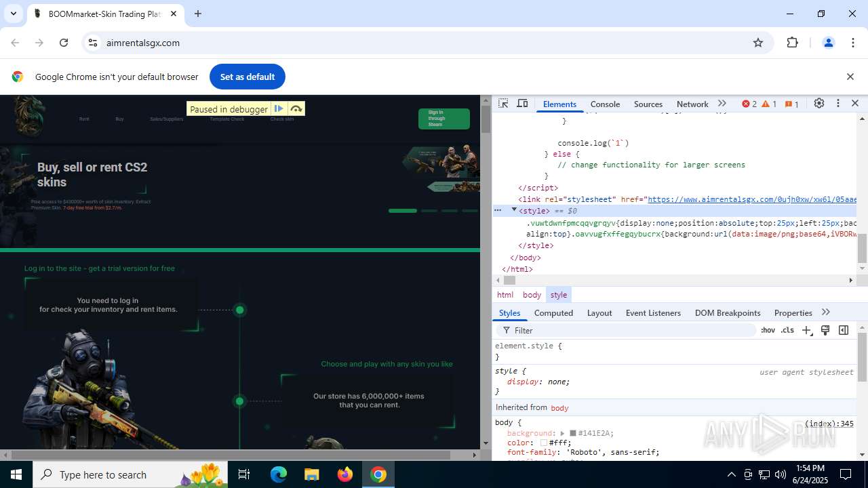The height and width of the screenshot is (488, 868).
Task: Bookmark this tab with the star
Action: [x=758, y=43]
